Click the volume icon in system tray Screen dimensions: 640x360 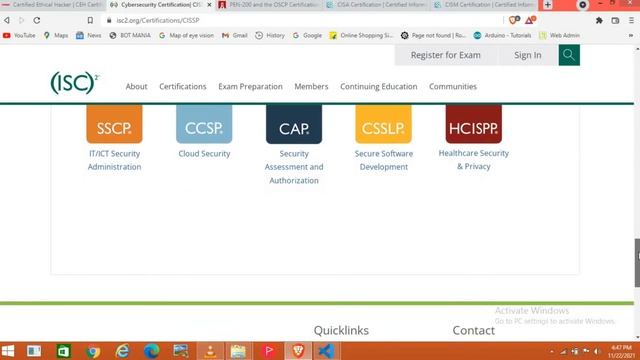coord(597,351)
